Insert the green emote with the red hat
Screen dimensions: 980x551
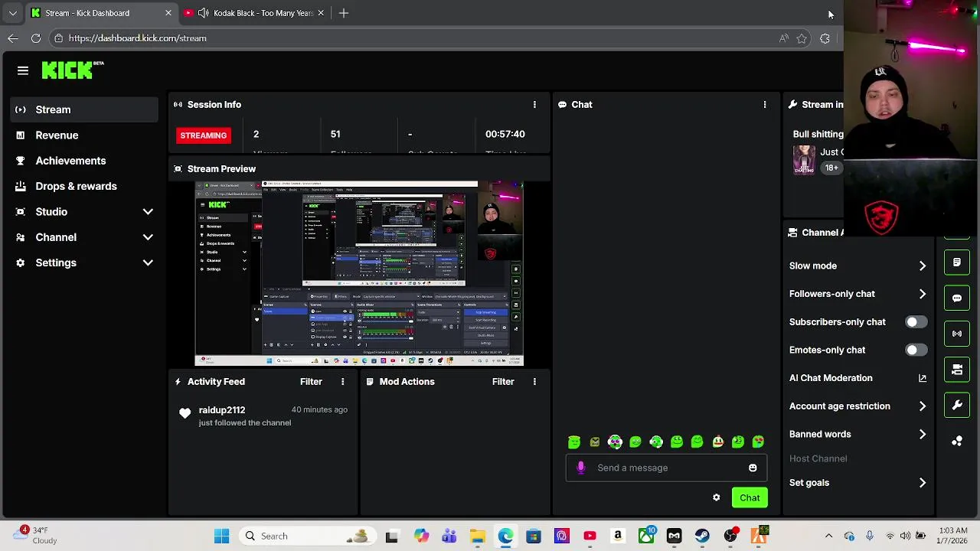pos(718,442)
